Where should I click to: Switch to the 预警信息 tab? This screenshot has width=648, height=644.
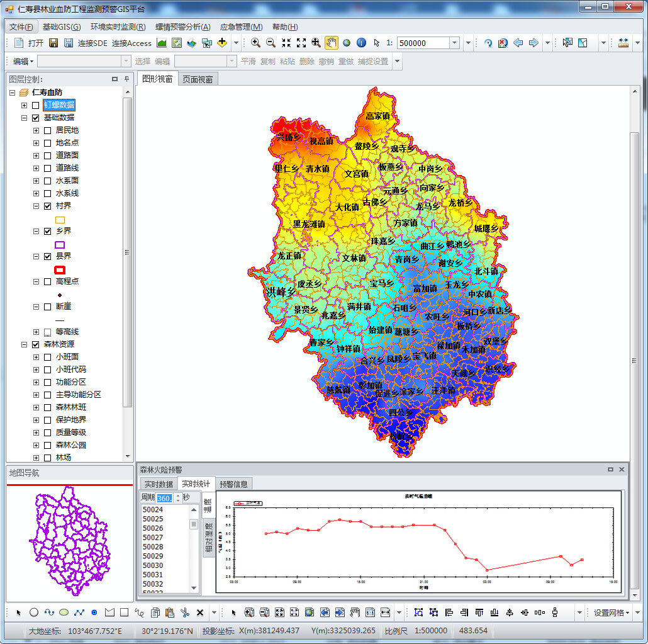click(x=234, y=483)
